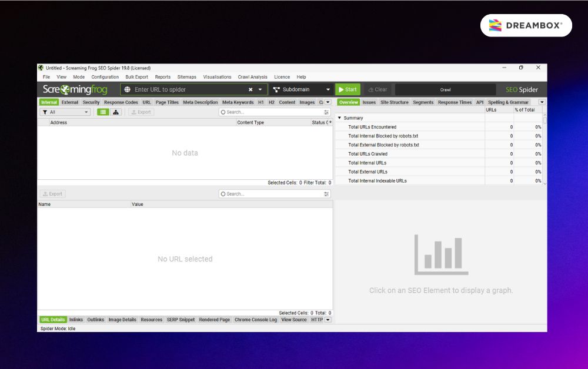The width and height of the screenshot is (588, 369).
Task: Open the Help menu
Action: (x=301, y=77)
